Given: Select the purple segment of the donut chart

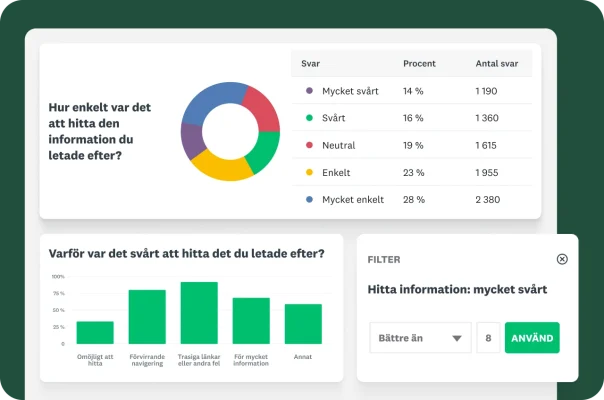Looking at the screenshot, I should point(192,140).
